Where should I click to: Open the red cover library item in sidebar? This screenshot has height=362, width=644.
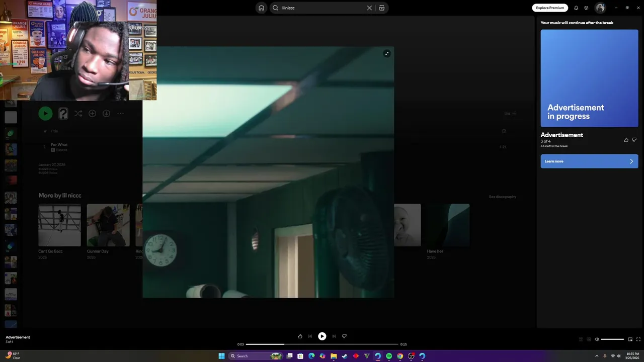coord(11,180)
